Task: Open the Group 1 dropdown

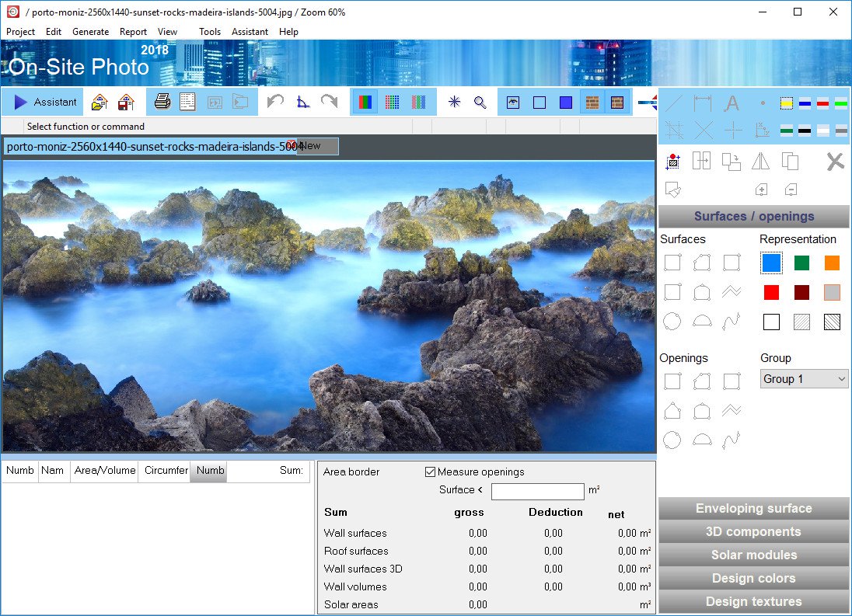Action: coord(804,379)
